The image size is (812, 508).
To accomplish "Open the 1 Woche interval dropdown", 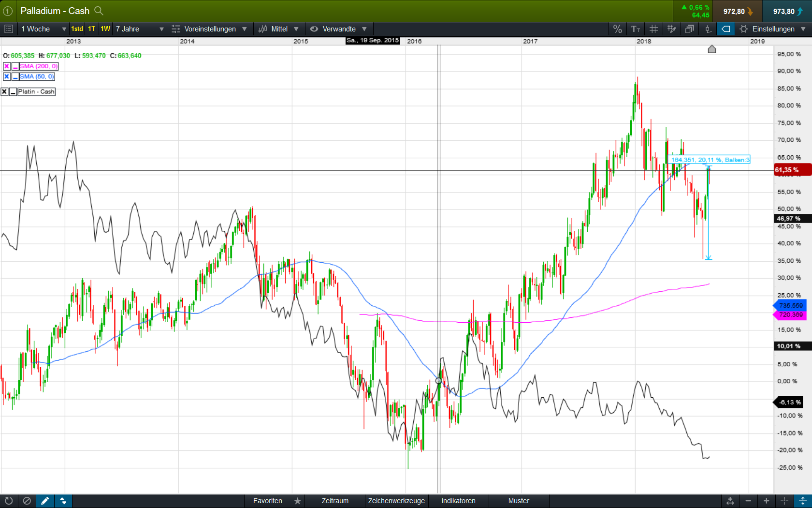I will point(43,29).
